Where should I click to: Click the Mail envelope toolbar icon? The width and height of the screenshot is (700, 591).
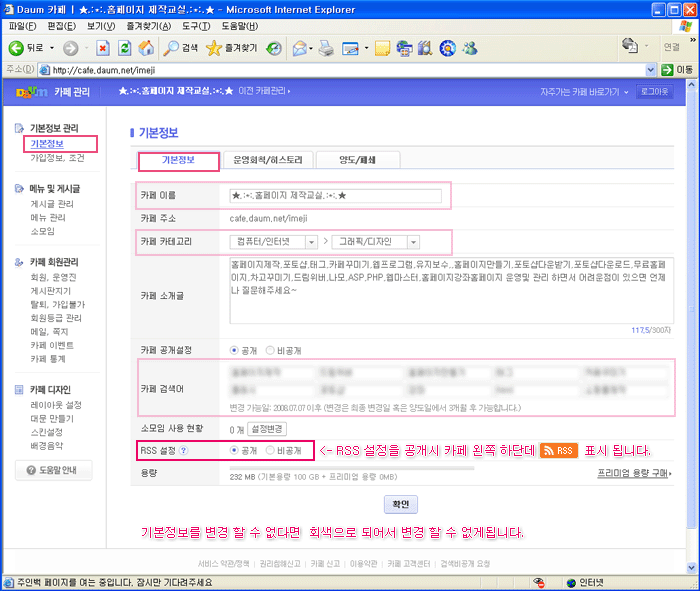click(300, 47)
